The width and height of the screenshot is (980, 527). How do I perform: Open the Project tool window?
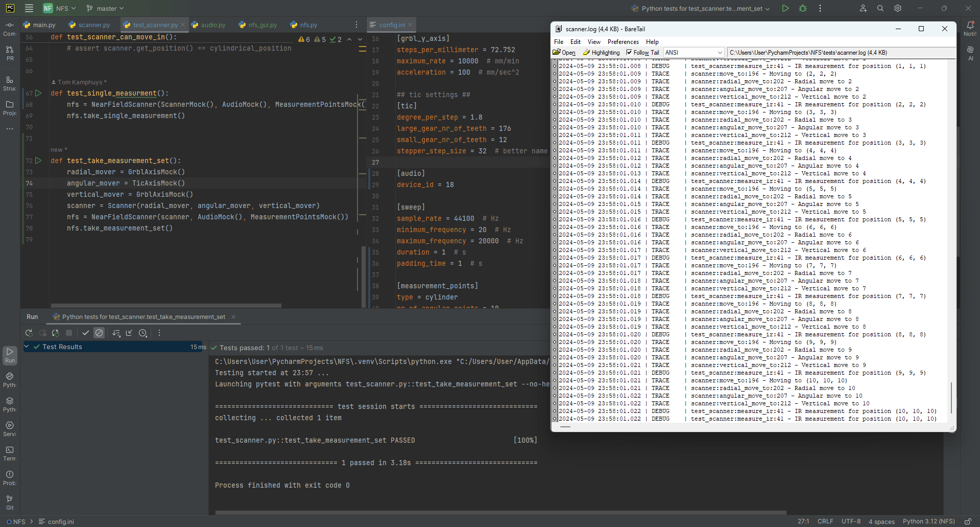click(x=10, y=108)
